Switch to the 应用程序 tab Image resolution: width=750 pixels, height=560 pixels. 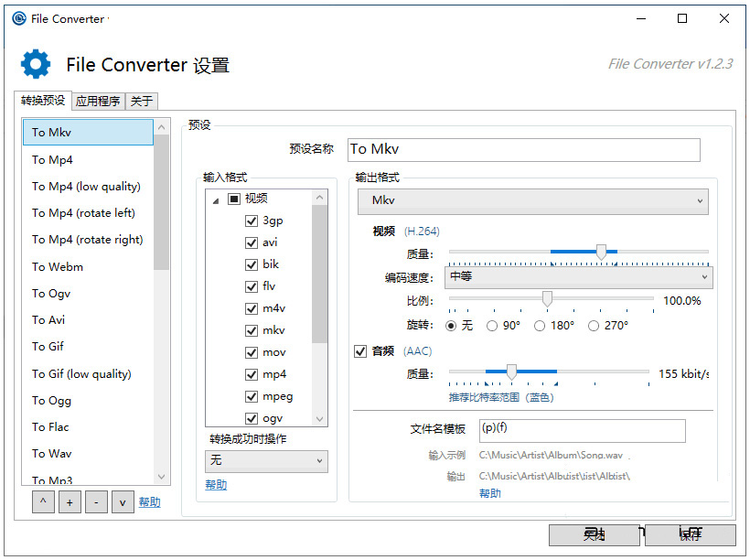pyautogui.click(x=97, y=102)
